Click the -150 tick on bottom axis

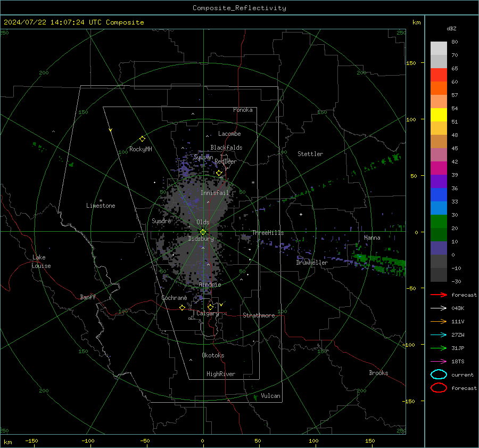pyautogui.click(x=31, y=441)
